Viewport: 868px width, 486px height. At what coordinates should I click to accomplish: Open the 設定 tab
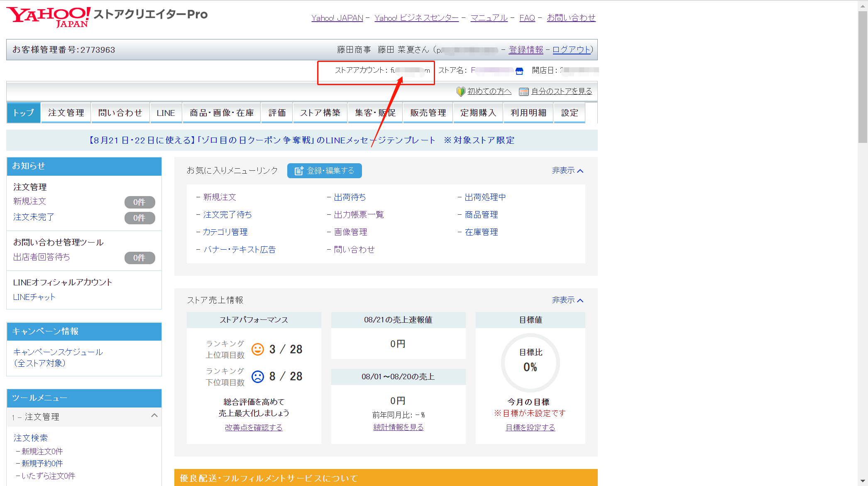(569, 113)
